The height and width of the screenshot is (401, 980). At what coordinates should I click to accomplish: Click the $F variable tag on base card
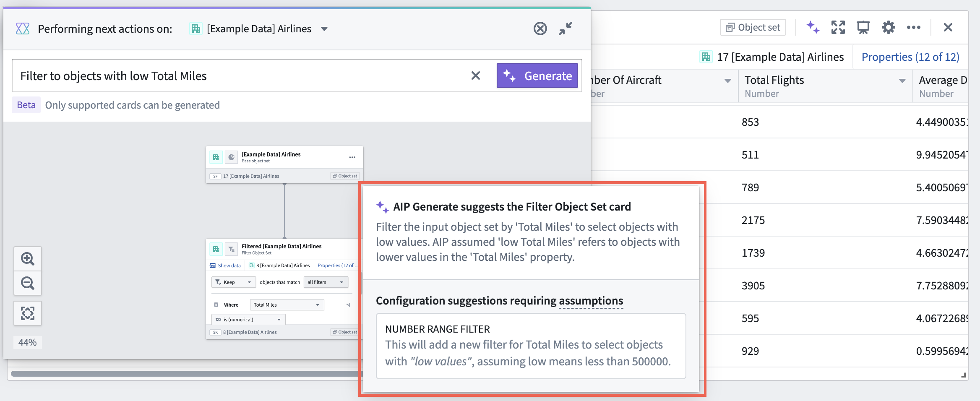click(x=215, y=176)
